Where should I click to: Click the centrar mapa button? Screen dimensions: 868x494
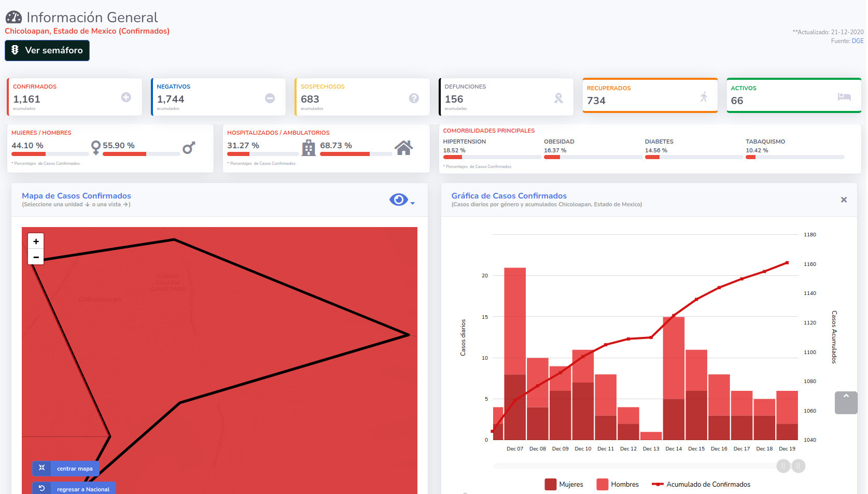66,469
